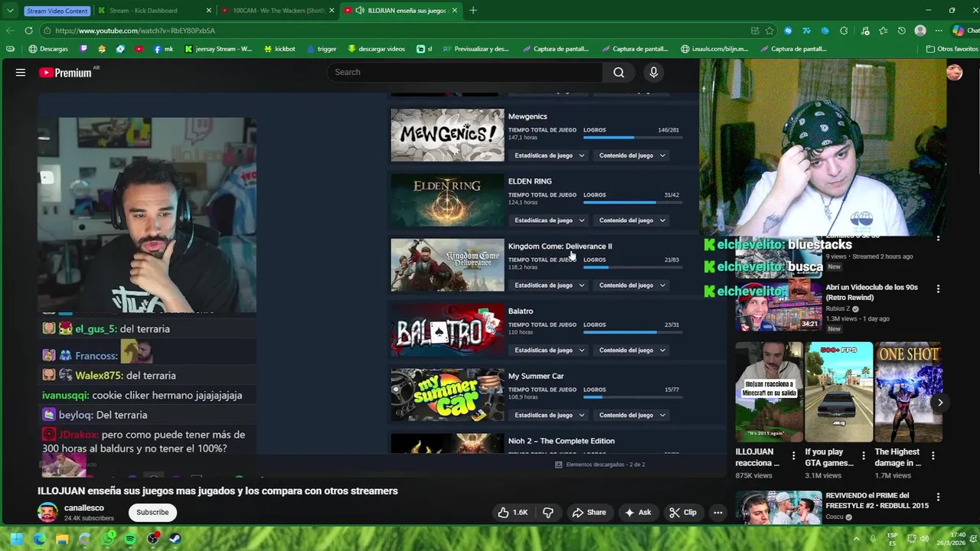Open more actions for the video
Viewport: 980px width, 551px height.
pos(718,513)
